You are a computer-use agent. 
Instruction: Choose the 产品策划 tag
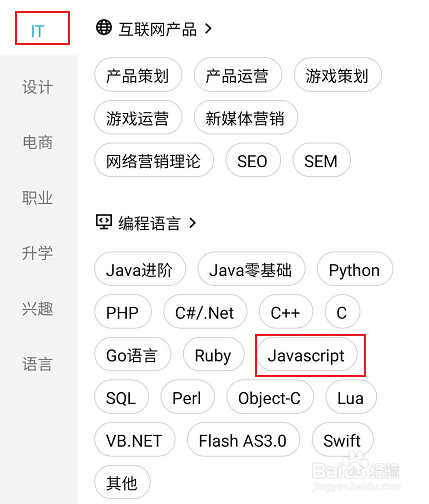pos(138,75)
